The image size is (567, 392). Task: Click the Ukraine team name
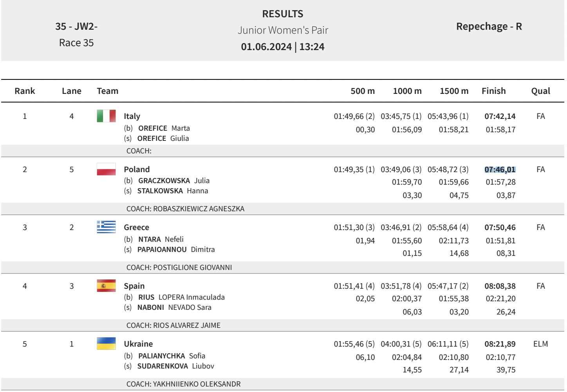click(138, 344)
